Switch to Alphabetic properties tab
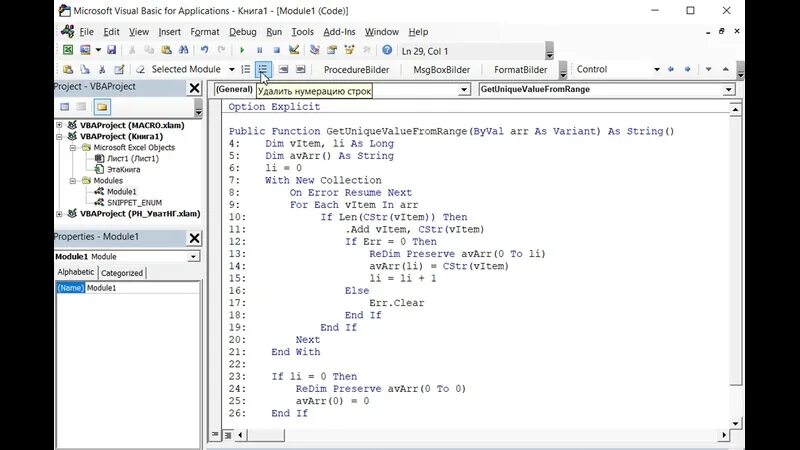The height and width of the screenshot is (450, 800). coord(76,272)
